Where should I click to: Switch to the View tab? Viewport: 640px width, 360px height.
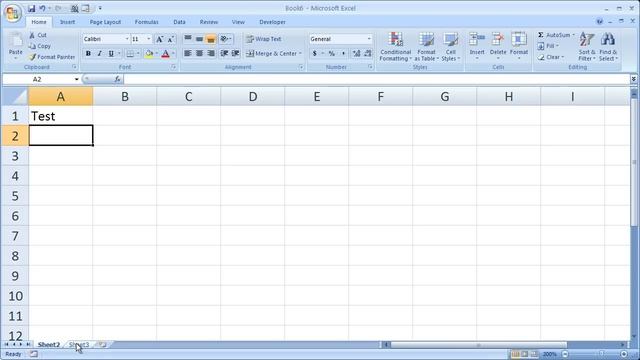coord(238,22)
